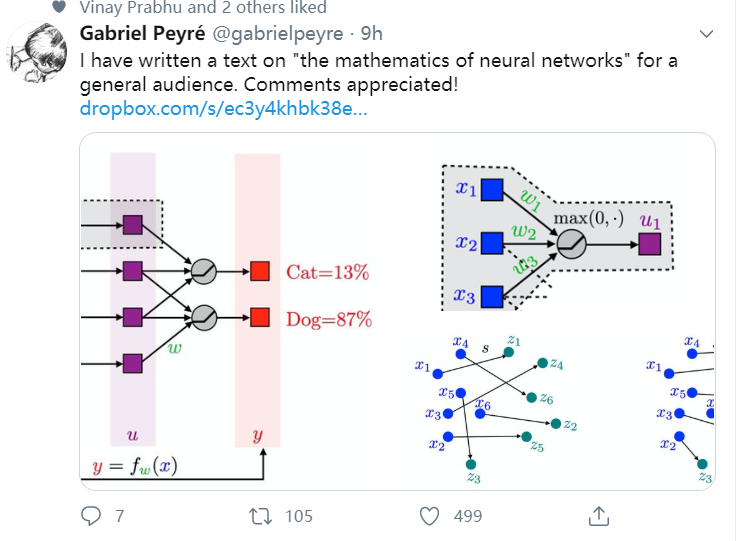Screen dimensions: 739x541
Task: Like the tweet with the heart icon
Action: [430, 516]
